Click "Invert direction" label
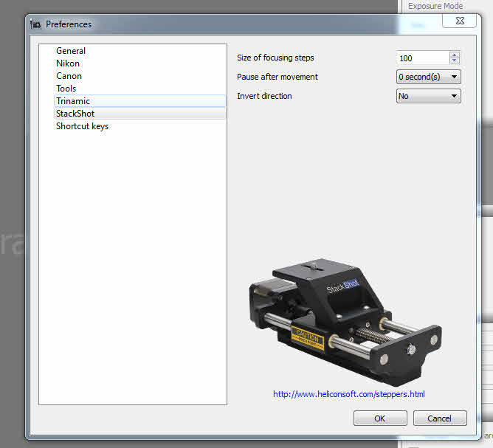Screen dimensions: 493x448 [x=264, y=96]
